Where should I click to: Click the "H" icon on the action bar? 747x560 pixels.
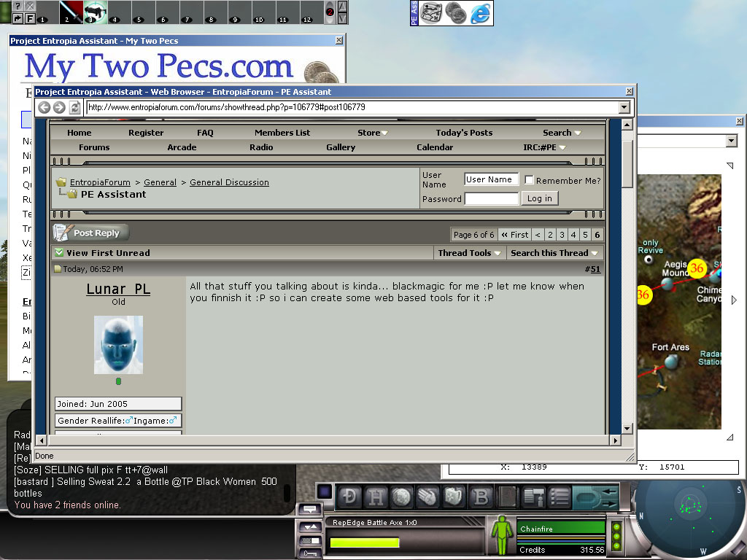click(x=377, y=497)
